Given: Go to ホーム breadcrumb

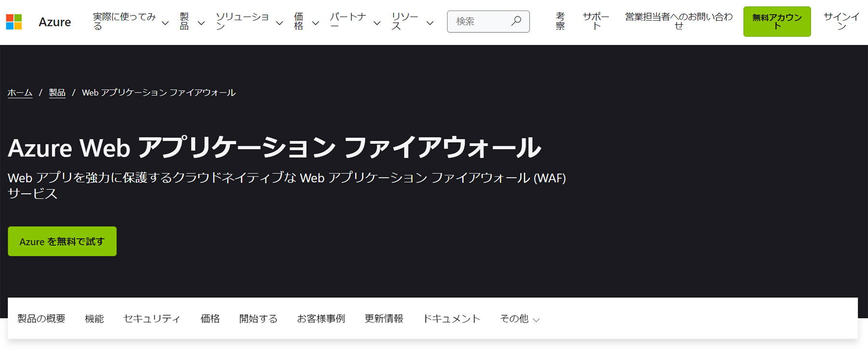Looking at the screenshot, I should 20,93.
